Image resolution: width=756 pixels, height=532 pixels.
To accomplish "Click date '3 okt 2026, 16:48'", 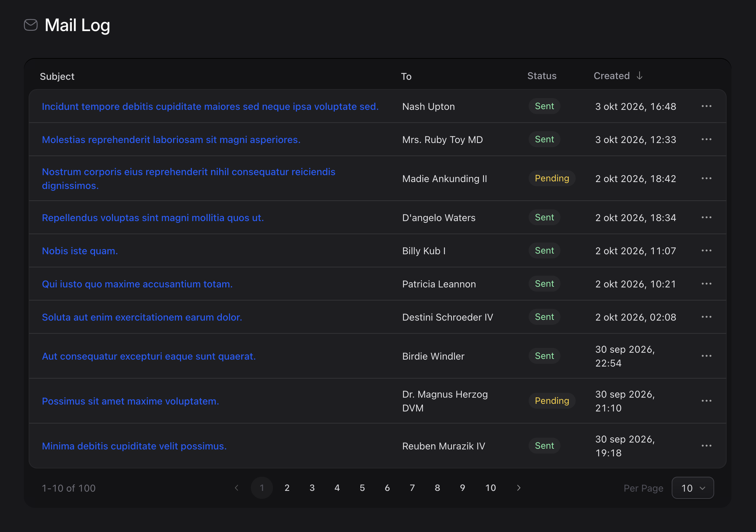I will point(636,106).
